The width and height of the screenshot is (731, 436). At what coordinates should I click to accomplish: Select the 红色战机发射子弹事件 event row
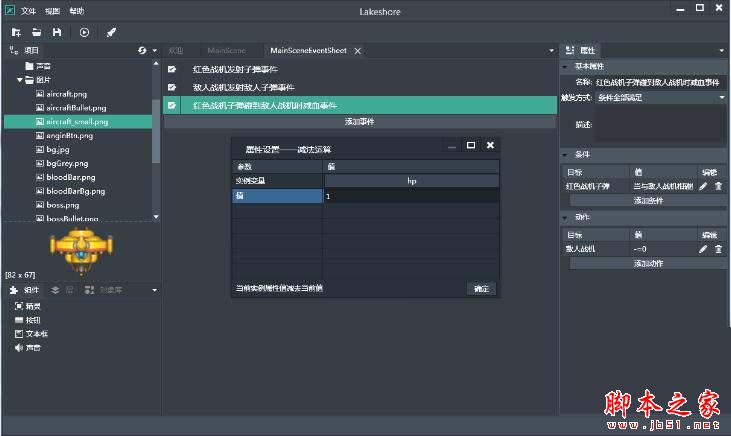(x=360, y=69)
